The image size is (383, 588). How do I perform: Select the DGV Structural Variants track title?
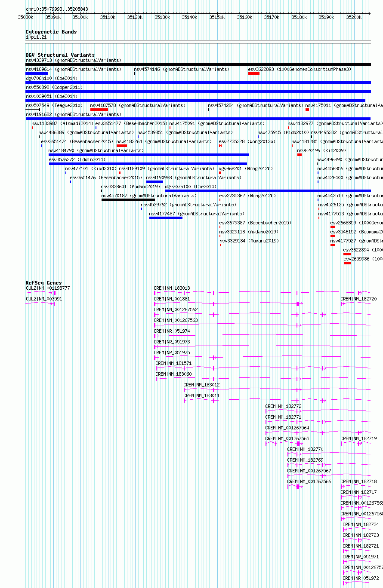[60, 55]
